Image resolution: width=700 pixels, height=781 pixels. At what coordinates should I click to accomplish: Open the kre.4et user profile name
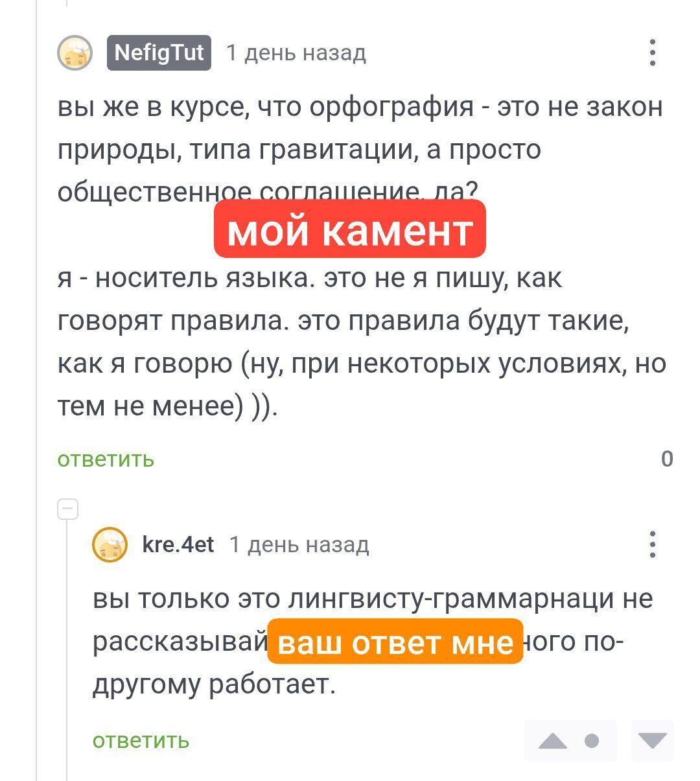[178, 544]
